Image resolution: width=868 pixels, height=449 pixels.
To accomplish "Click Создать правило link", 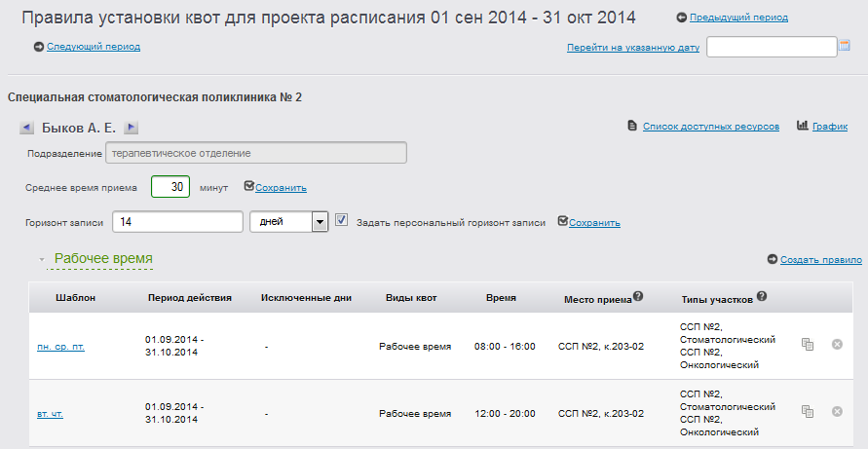I will pos(821,260).
